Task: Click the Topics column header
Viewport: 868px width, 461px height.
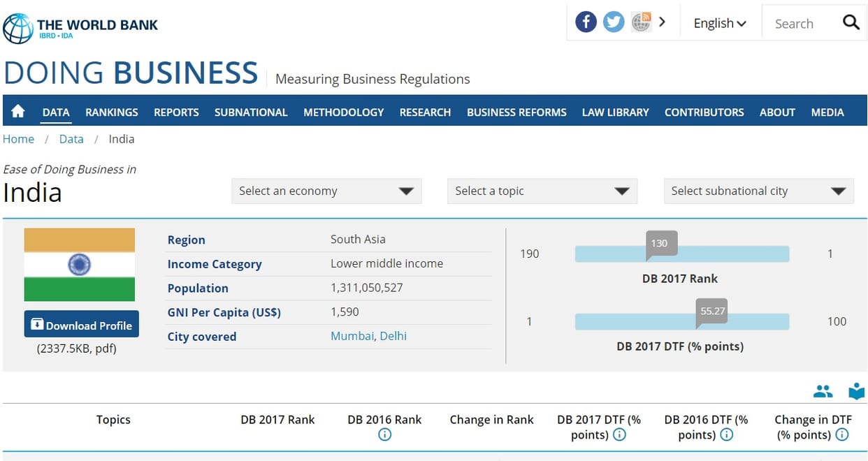Action: [x=113, y=420]
